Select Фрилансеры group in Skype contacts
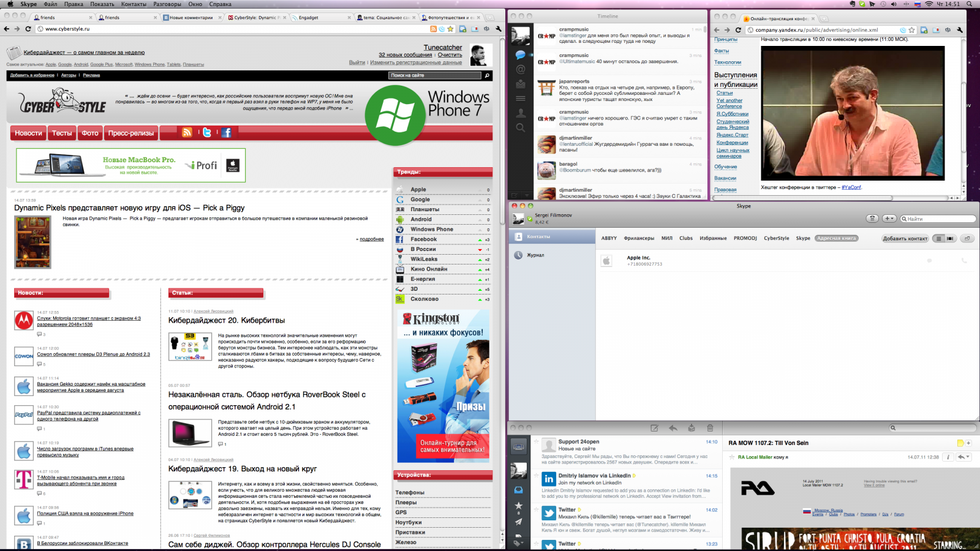Screen dimensions: 980x551 coord(639,238)
